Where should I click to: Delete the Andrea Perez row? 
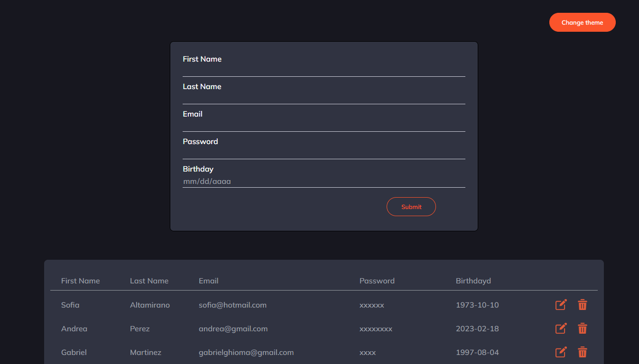pyautogui.click(x=583, y=328)
